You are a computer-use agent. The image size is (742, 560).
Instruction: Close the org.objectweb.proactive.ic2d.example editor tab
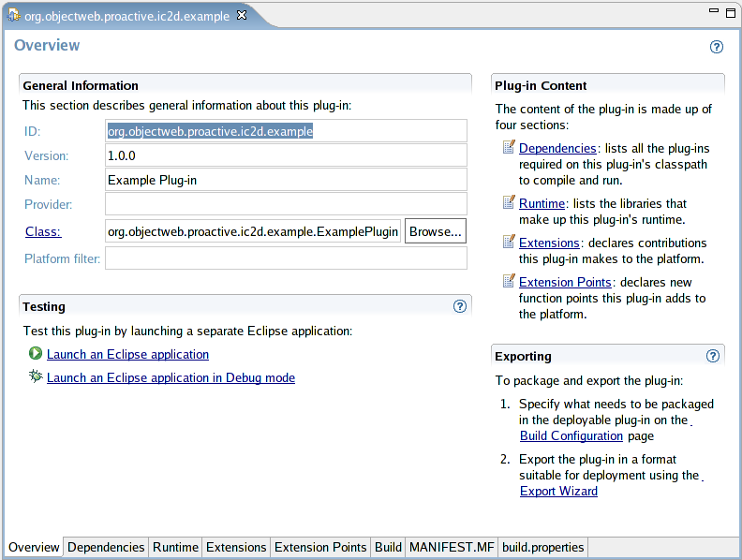[x=242, y=15]
